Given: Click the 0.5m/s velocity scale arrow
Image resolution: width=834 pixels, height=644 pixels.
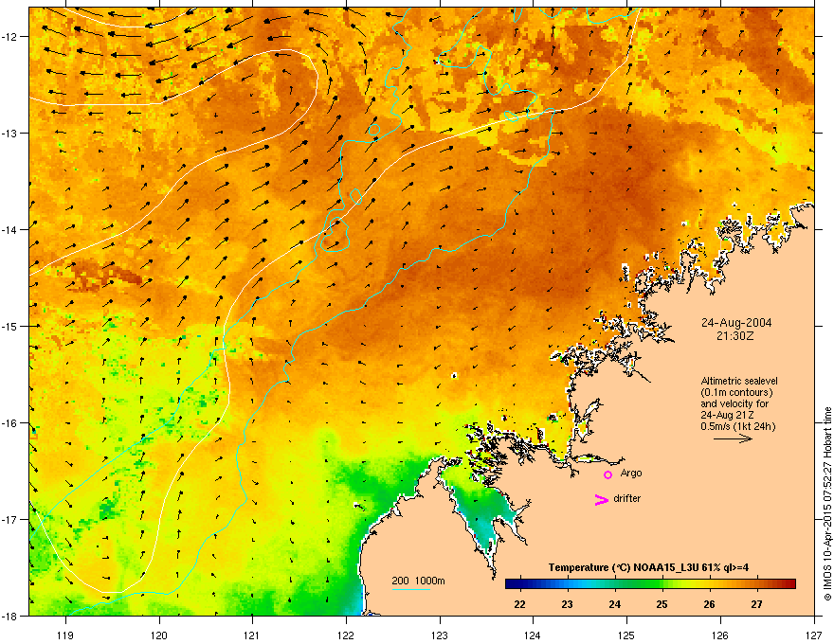Looking at the screenshot, I should tap(733, 438).
